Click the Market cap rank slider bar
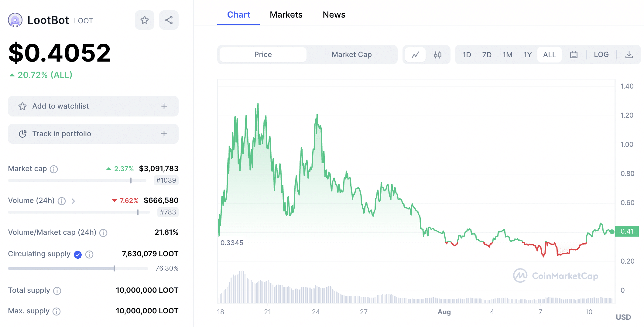Viewport: 644px width, 327px height. click(77, 180)
